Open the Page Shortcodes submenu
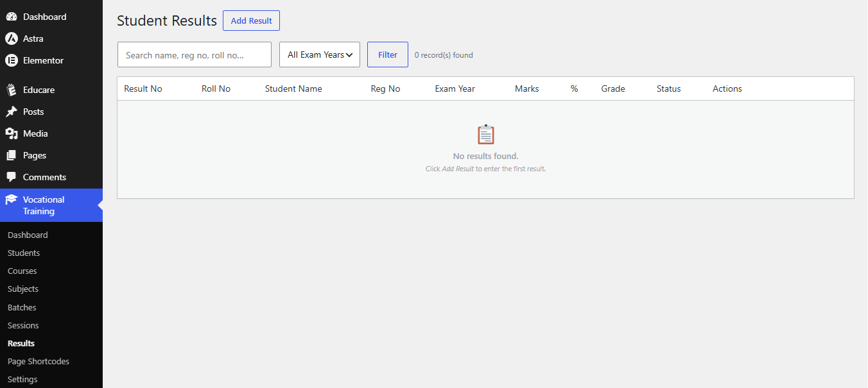The width and height of the screenshot is (868, 388). [x=39, y=361]
